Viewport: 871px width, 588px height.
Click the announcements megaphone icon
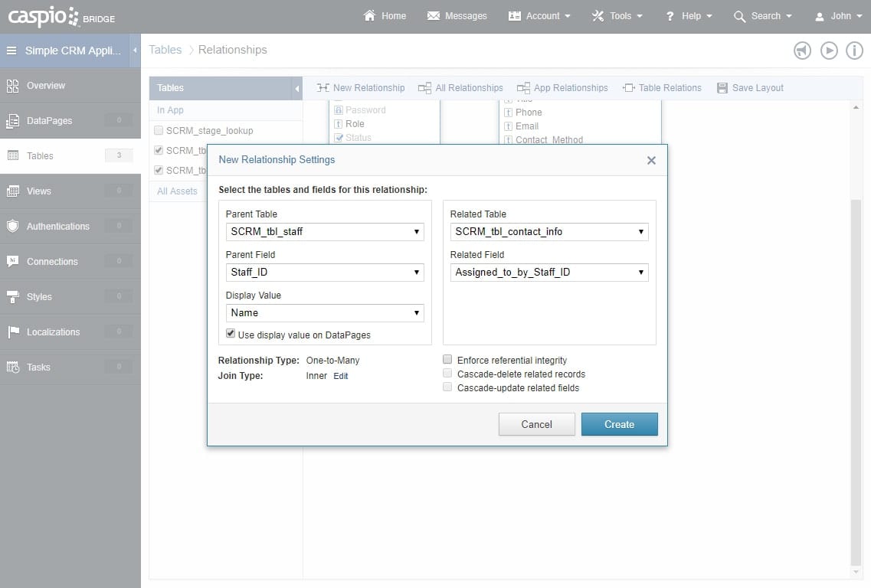[802, 51]
